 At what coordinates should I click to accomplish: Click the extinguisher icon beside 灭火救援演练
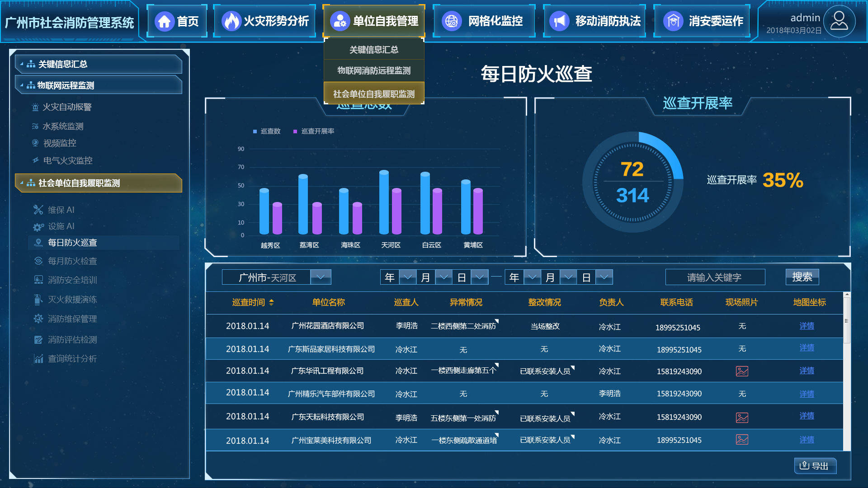click(38, 299)
